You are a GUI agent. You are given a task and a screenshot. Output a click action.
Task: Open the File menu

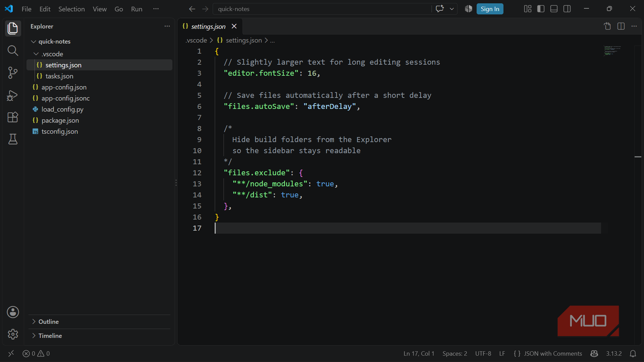[27, 9]
